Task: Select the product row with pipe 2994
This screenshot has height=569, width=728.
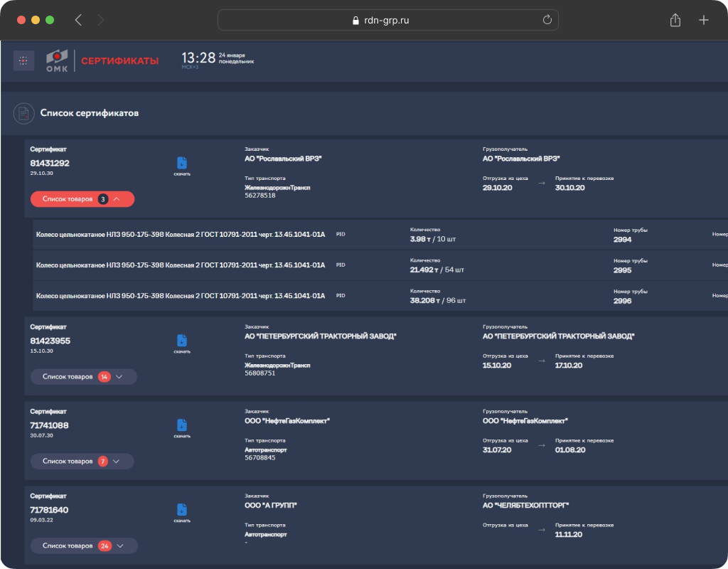Action: point(380,235)
